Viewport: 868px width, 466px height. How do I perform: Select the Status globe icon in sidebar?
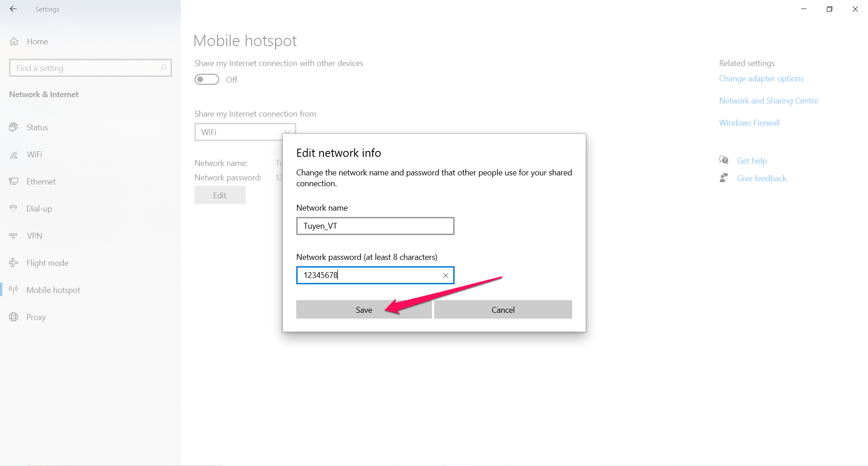click(14, 127)
